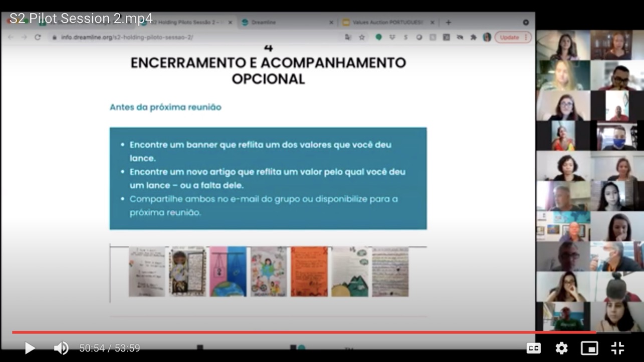Switch to the Dreamline tab
This screenshot has height=362, width=644.
tap(281, 23)
